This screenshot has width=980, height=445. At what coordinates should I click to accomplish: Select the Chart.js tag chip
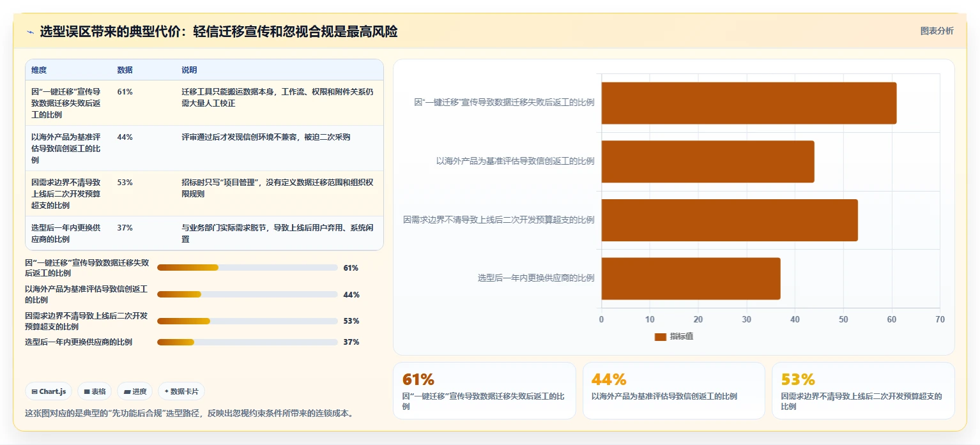(49, 391)
